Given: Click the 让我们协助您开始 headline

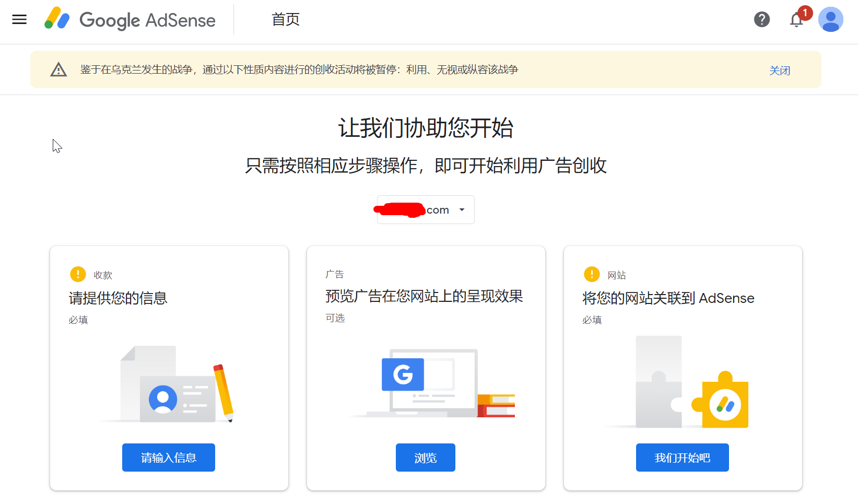Looking at the screenshot, I should pyautogui.click(x=426, y=128).
